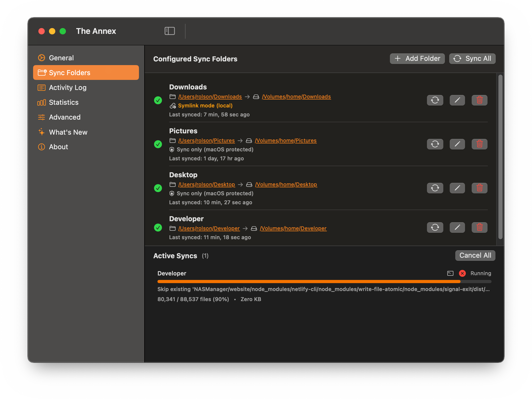The image size is (532, 399).
Task: Click the Downloads green status checkmark
Action: pos(158,100)
